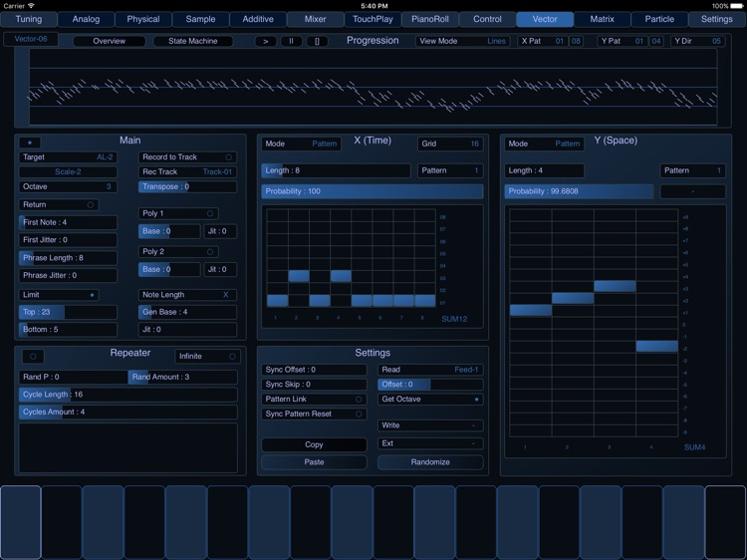Open the Target AL-2 selector
Viewport: 747px width, 560px height.
[x=68, y=157]
